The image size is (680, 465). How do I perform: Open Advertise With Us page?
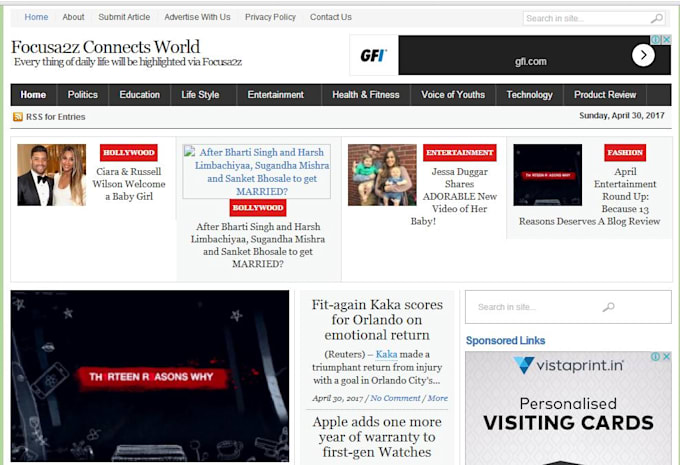pyautogui.click(x=197, y=17)
